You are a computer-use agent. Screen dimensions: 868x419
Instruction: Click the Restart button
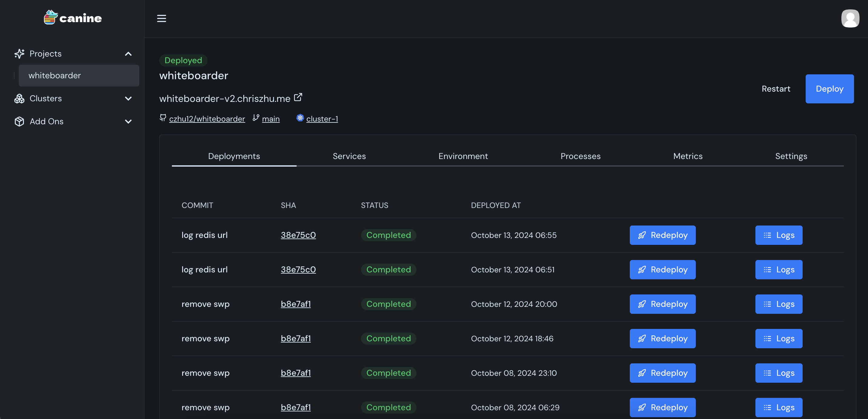pos(776,89)
